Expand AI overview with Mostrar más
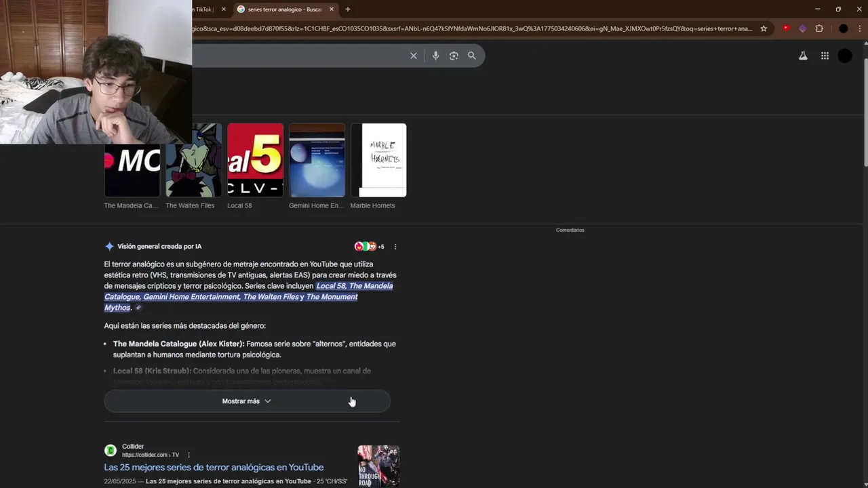Screen dimensions: 868x488 (247, 401)
